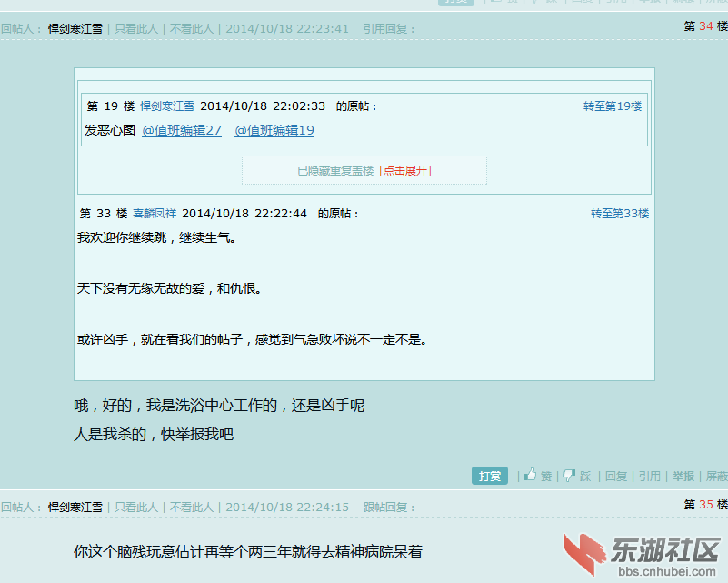Open @值班编辑19 mention link
Viewport: 728px width, 583px height.
(274, 131)
